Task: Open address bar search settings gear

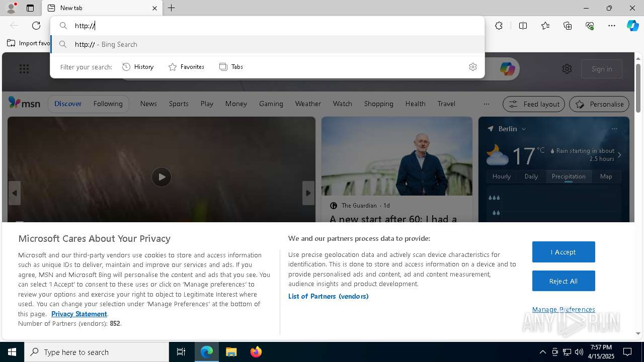Action: click(473, 67)
